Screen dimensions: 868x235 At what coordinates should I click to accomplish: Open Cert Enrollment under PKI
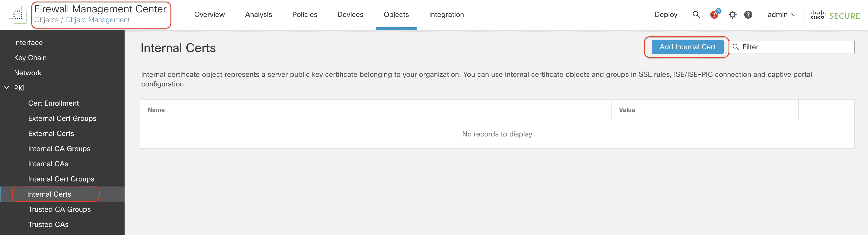[x=53, y=103]
